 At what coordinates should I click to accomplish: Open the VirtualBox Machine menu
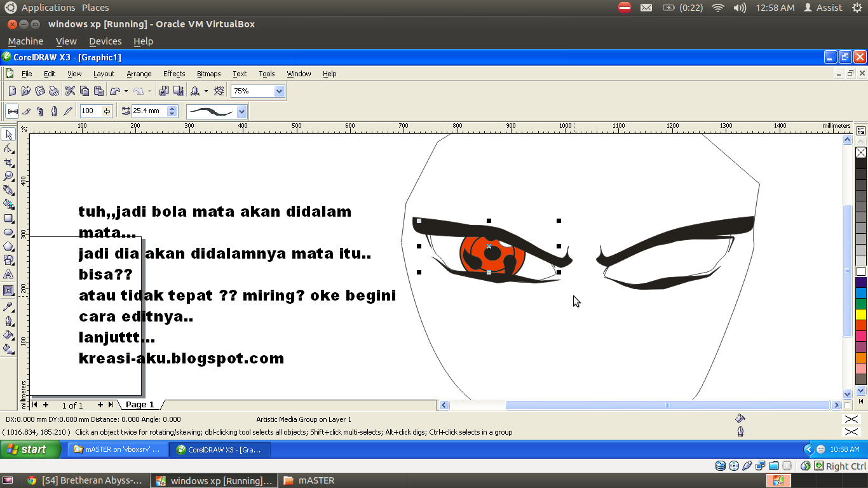tap(25, 41)
